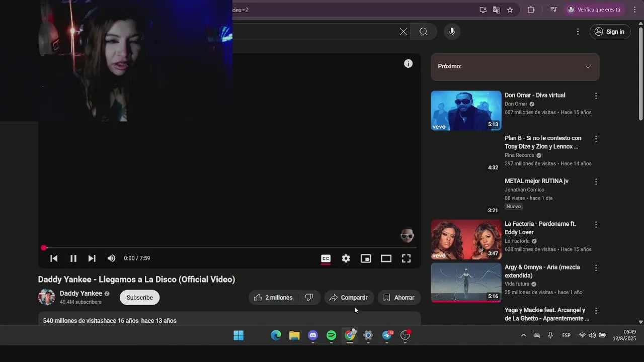This screenshot has height=362, width=644.
Task: Go to Jonathan Comico channel
Action: [x=524, y=190]
